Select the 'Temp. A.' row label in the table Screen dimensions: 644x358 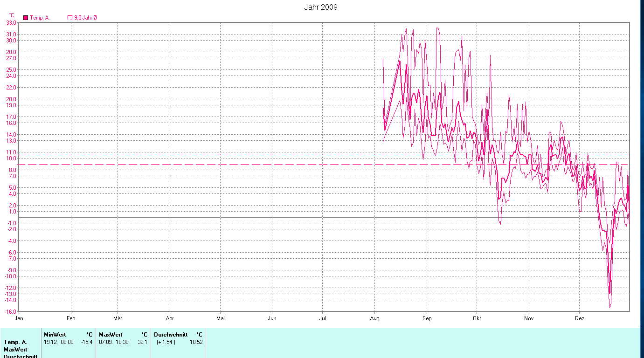pyautogui.click(x=15, y=342)
